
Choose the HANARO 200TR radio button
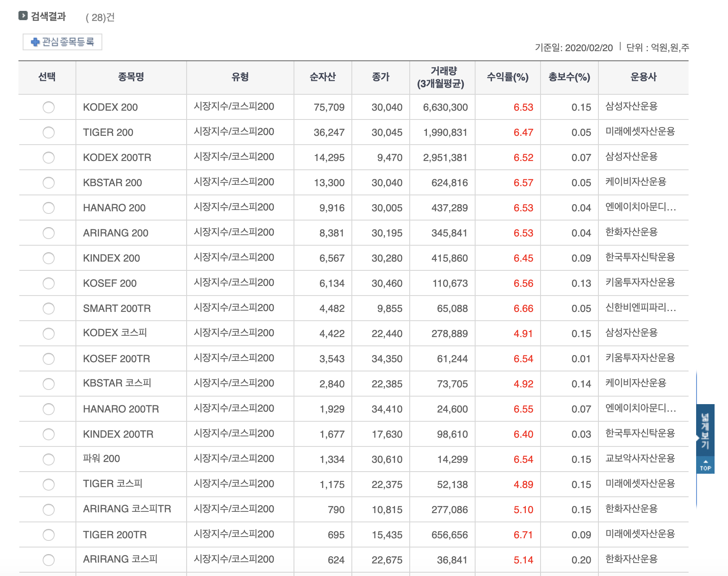49,409
